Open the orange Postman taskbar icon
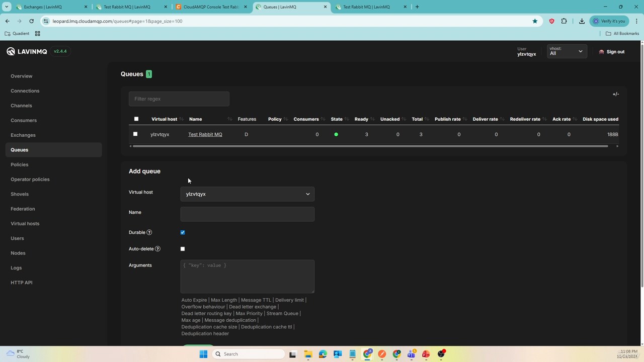The width and height of the screenshot is (644, 362). tap(382, 354)
